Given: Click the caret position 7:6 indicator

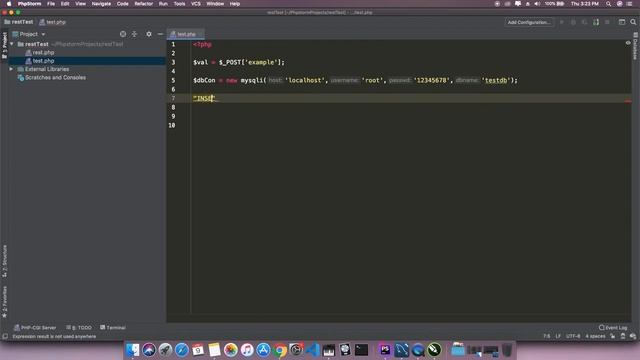Looking at the screenshot, I should pyautogui.click(x=547, y=336).
